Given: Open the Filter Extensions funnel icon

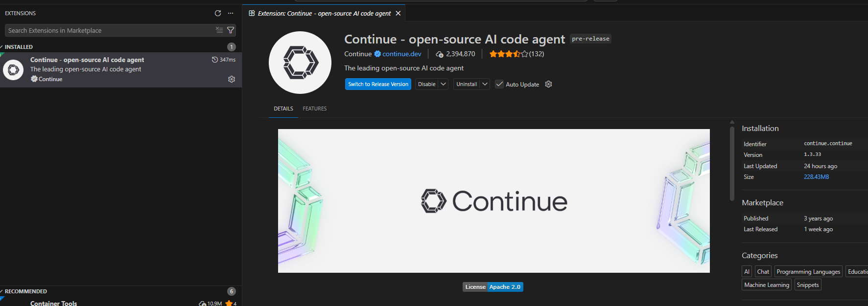Looking at the screenshot, I should (x=231, y=30).
